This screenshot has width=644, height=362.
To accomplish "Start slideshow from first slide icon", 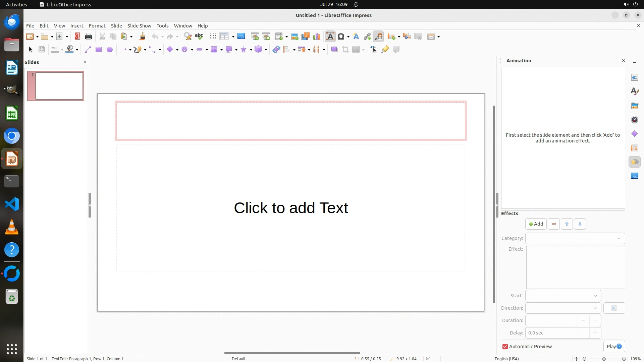I will point(255,37).
